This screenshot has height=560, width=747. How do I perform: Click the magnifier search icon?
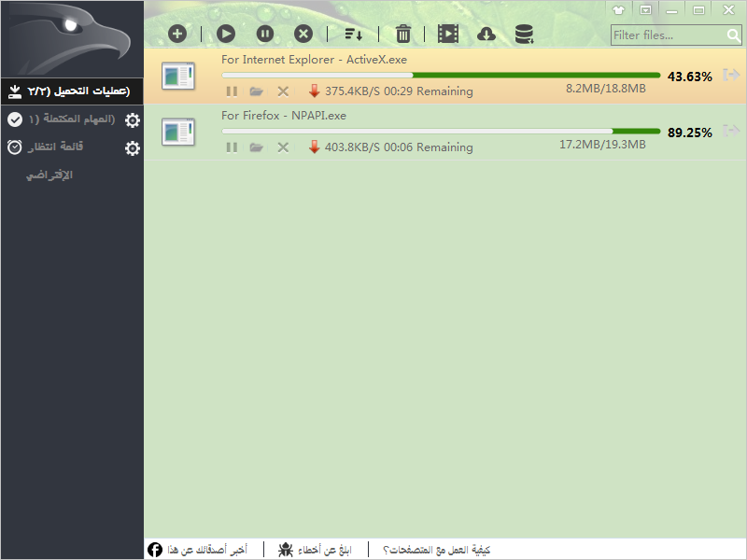(734, 35)
